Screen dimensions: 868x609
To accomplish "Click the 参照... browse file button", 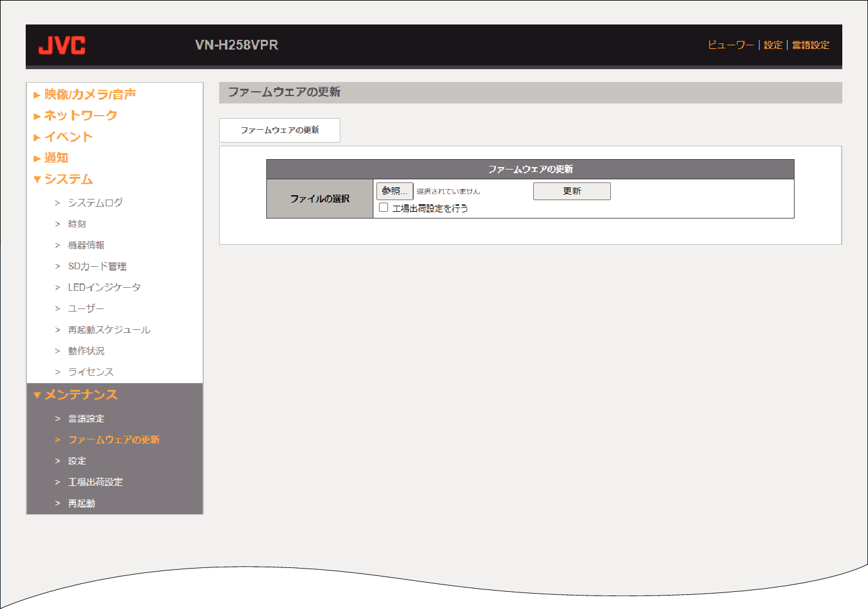I will point(395,191).
